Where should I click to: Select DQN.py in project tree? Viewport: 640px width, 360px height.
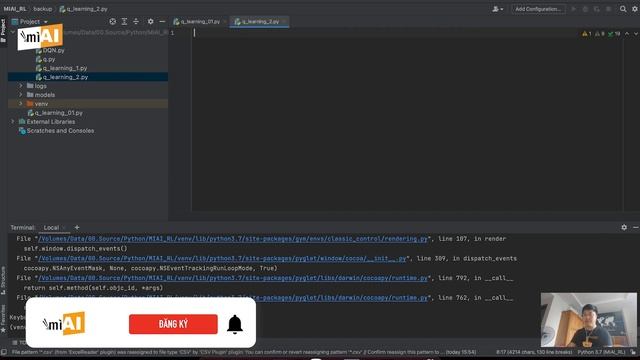(53, 50)
